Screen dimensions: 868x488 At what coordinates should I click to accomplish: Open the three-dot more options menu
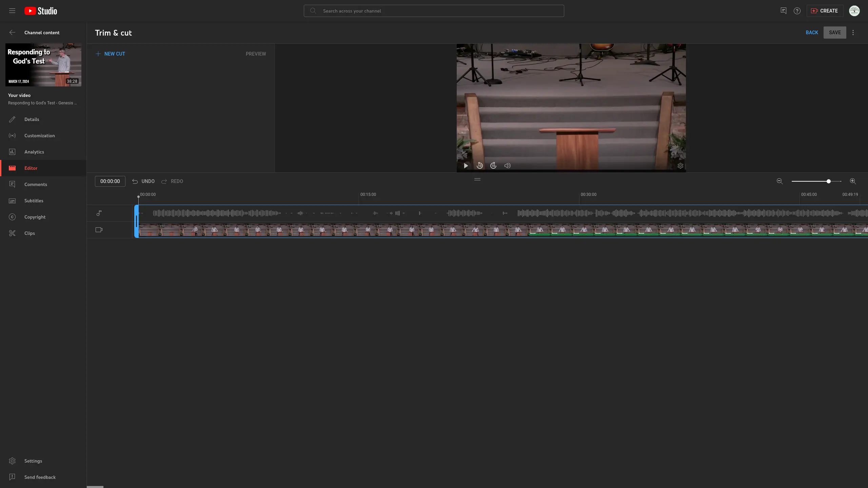pyautogui.click(x=853, y=33)
